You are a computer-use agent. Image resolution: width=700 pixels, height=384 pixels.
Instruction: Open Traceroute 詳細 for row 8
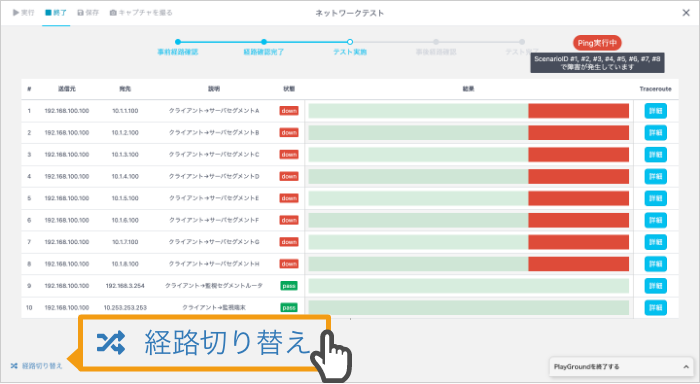coord(655,264)
